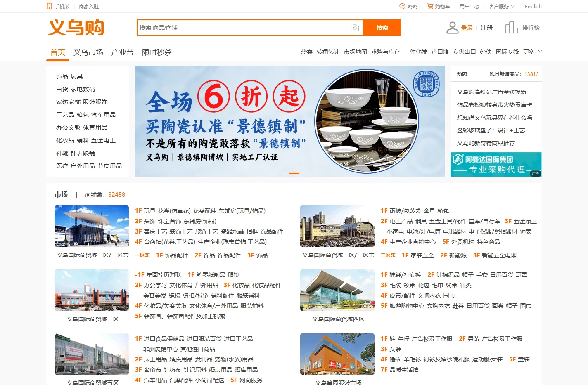Select the 钟表眼镜 category in sidebar

pyautogui.click(x=83, y=153)
